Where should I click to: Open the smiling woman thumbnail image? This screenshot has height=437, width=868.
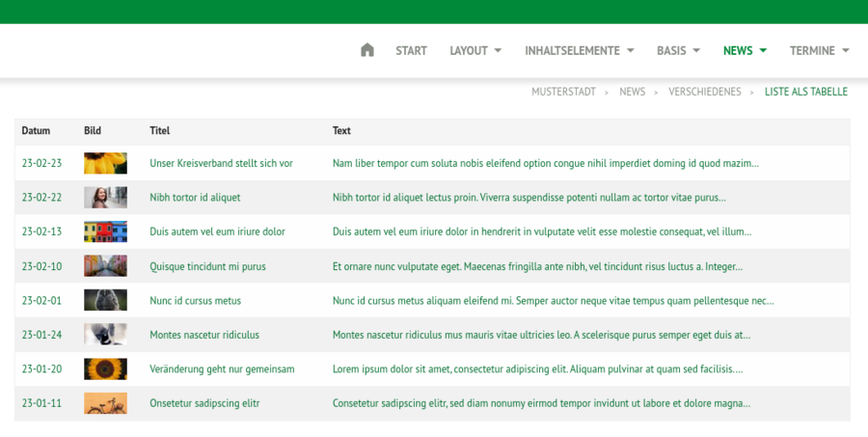tap(105, 197)
